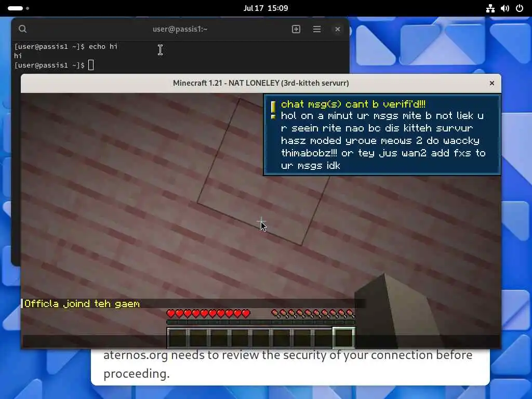
Task: Click the crosshair at the game view center
Action: pos(261,222)
